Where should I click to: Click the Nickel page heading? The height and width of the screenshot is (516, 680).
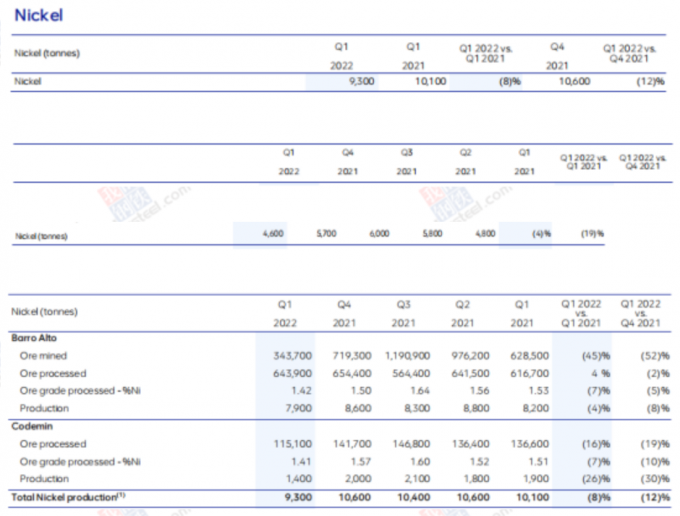(x=38, y=16)
